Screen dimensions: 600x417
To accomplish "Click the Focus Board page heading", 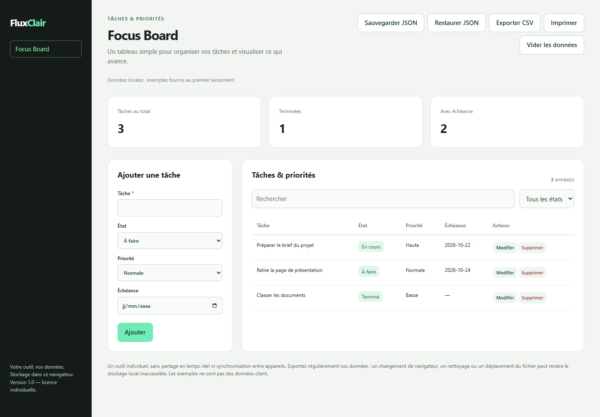I will pos(143,36).
